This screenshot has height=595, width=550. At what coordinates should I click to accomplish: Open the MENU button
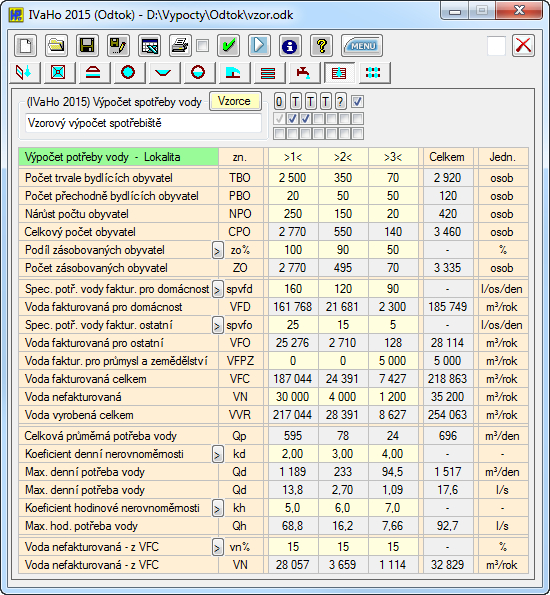pyautogui.click(x=362, y=46)
